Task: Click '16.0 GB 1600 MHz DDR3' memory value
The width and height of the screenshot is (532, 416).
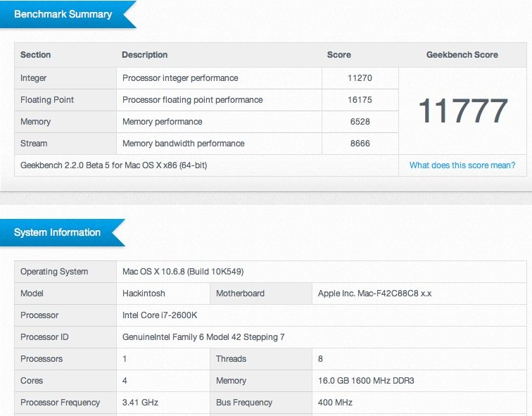Action: 366,380
